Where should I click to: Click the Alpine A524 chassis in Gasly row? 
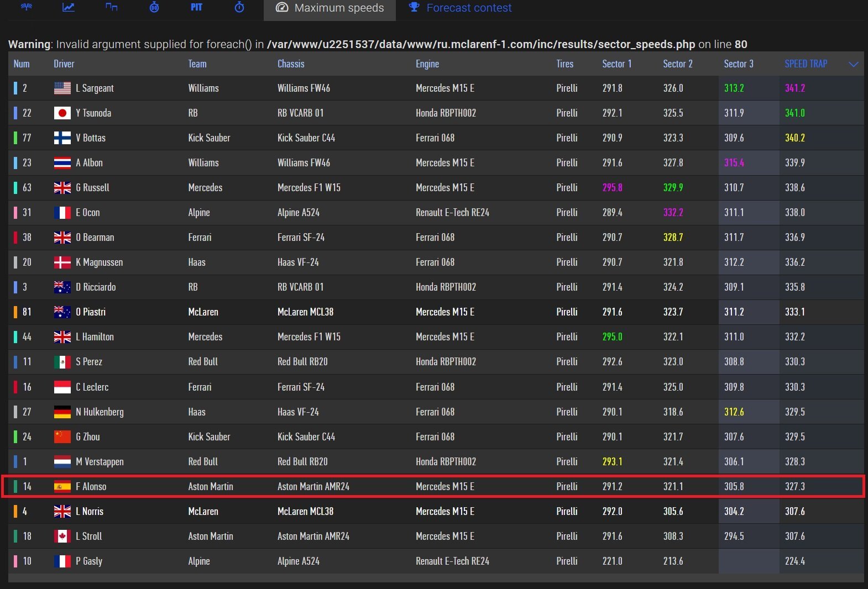point(299,561)
